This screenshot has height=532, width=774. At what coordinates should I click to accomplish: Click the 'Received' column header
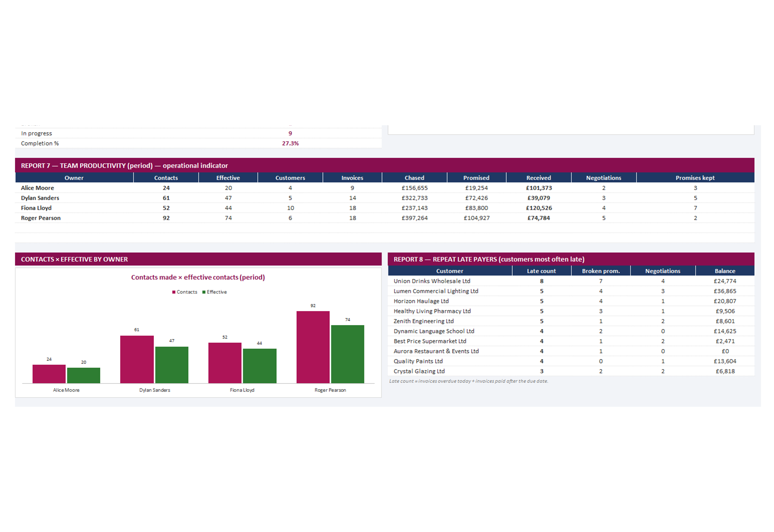(539, 178)
